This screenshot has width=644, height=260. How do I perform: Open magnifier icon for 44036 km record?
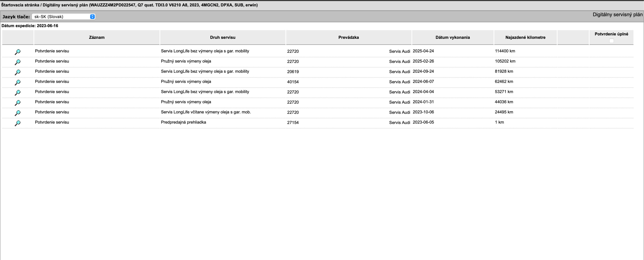(x=18, y=103)
